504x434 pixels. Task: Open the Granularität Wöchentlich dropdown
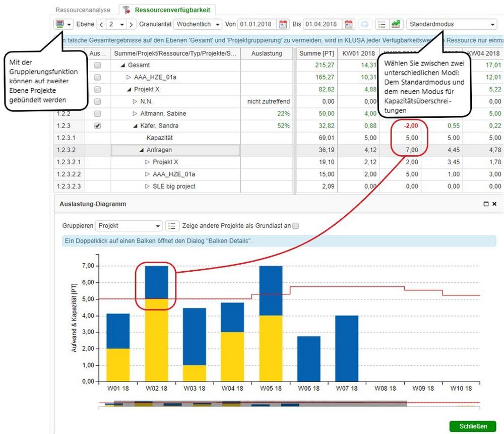[198, 24]
